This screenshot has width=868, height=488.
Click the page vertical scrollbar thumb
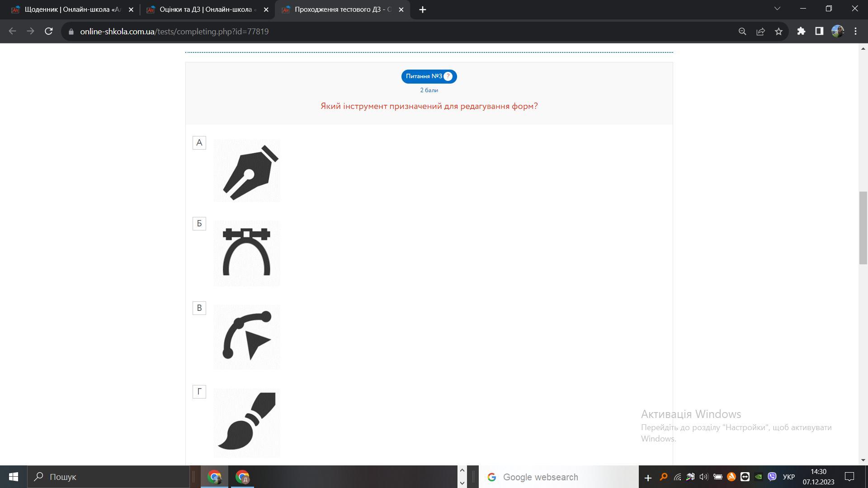[863, 228]
